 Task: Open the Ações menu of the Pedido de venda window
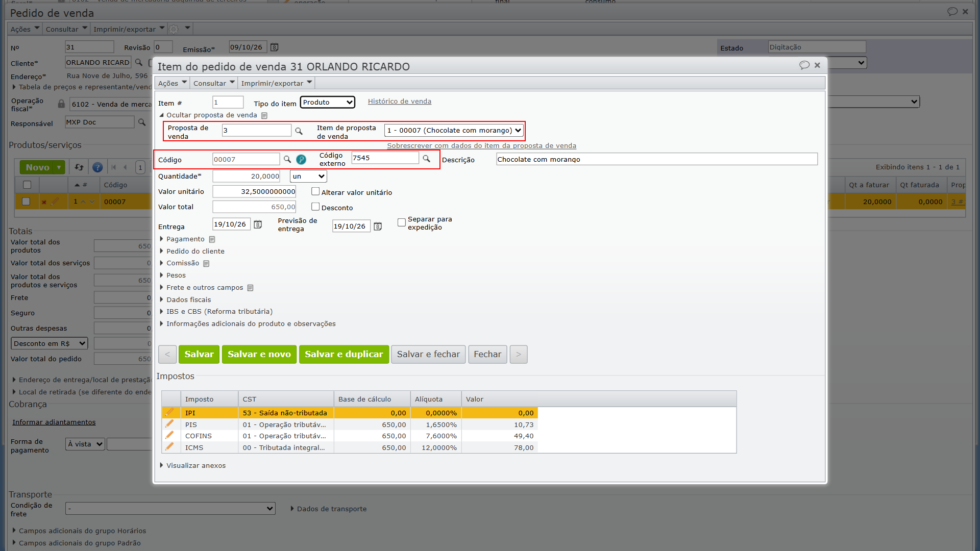[x=24, y=29]
